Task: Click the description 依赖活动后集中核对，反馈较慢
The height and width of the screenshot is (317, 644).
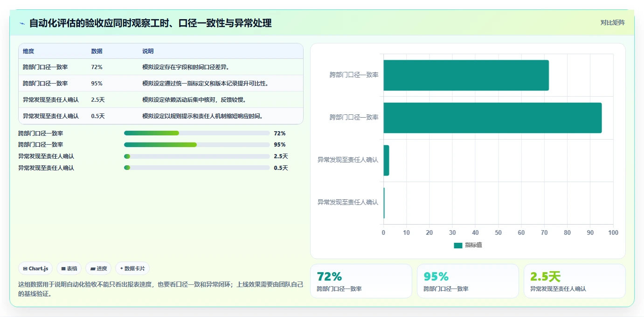Action: click(x=194, y=100)
